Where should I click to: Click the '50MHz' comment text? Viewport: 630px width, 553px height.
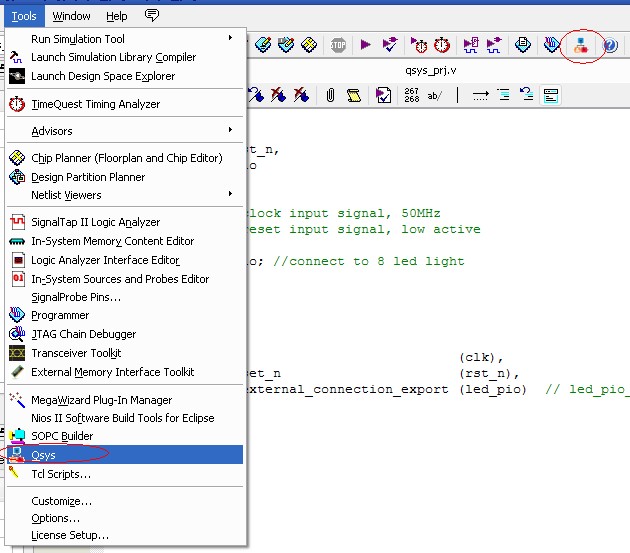click(x=421, y=213)
